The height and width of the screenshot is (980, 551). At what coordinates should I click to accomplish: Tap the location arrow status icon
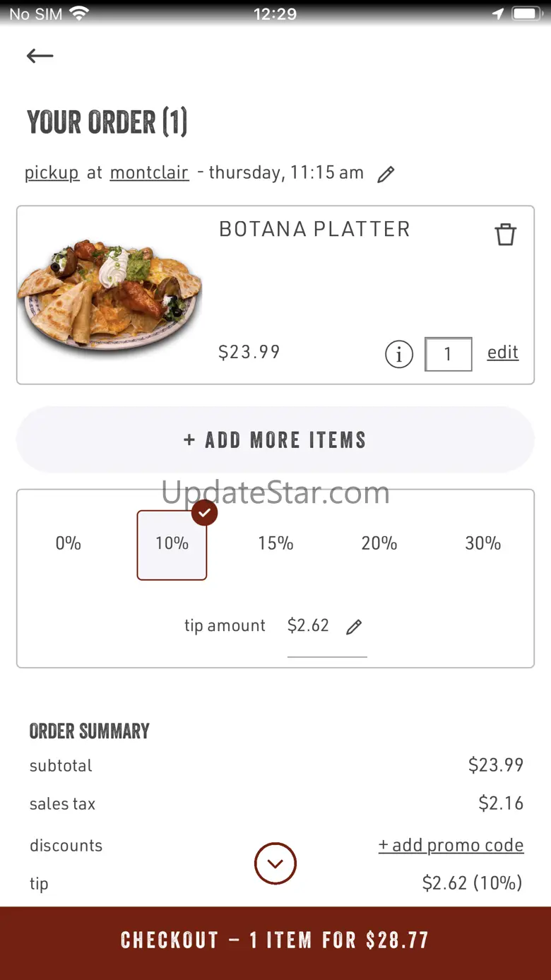[499, 14]
